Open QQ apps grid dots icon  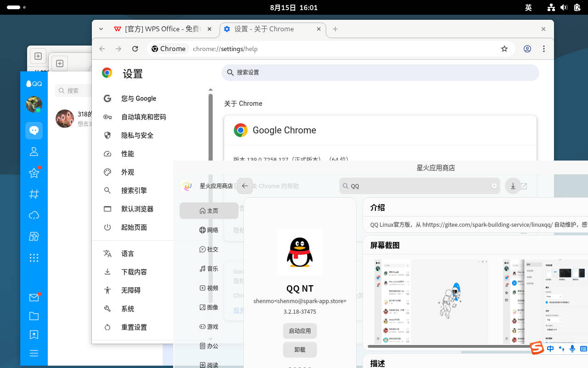[34, 258]
